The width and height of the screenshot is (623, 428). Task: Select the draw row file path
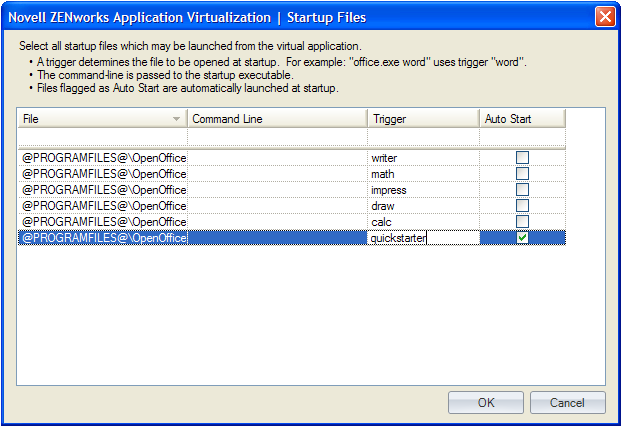(103, 206)
